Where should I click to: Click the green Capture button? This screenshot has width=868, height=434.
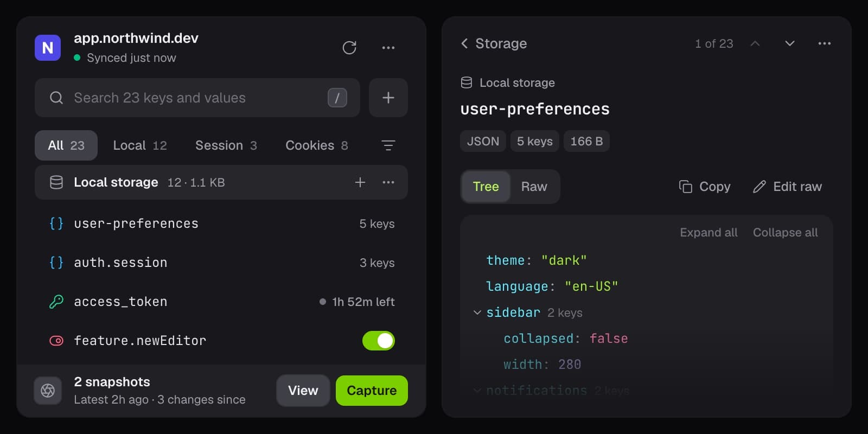(372, 391)
